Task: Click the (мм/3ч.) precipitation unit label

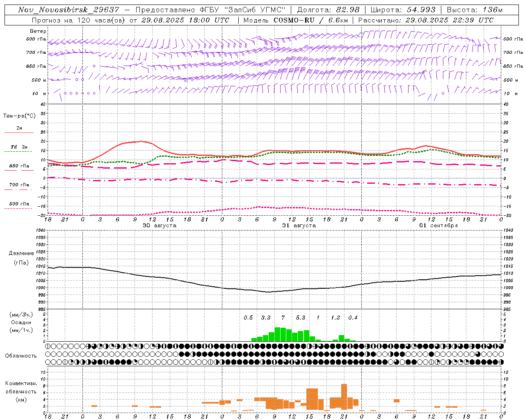Action: 21,315
